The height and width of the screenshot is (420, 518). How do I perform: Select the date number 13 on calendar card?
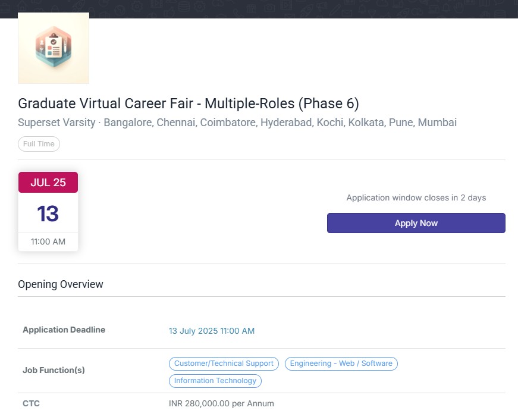48,214
